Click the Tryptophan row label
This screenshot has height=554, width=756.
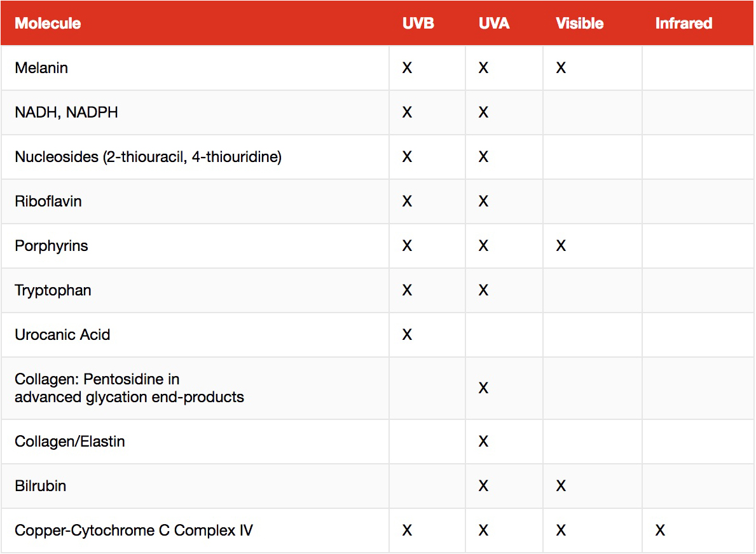(x=53, y=290)
